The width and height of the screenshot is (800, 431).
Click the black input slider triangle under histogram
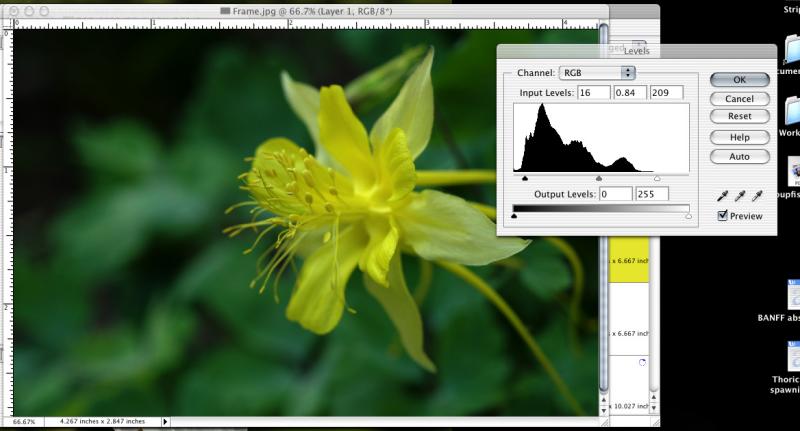point(525,179)
